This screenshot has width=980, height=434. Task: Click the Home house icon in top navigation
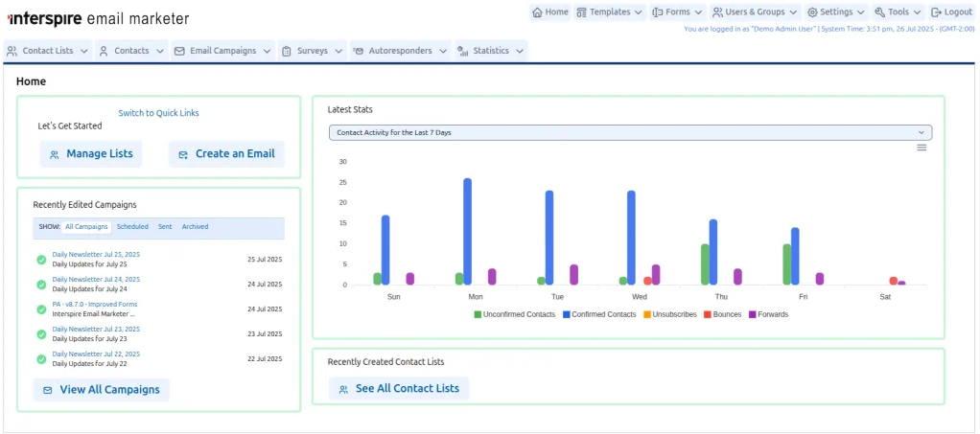537,12
